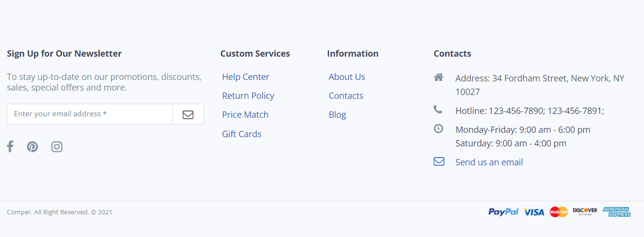644x237 pixels.
Task: Click the Send us an email link
Action: pos(489,162)
